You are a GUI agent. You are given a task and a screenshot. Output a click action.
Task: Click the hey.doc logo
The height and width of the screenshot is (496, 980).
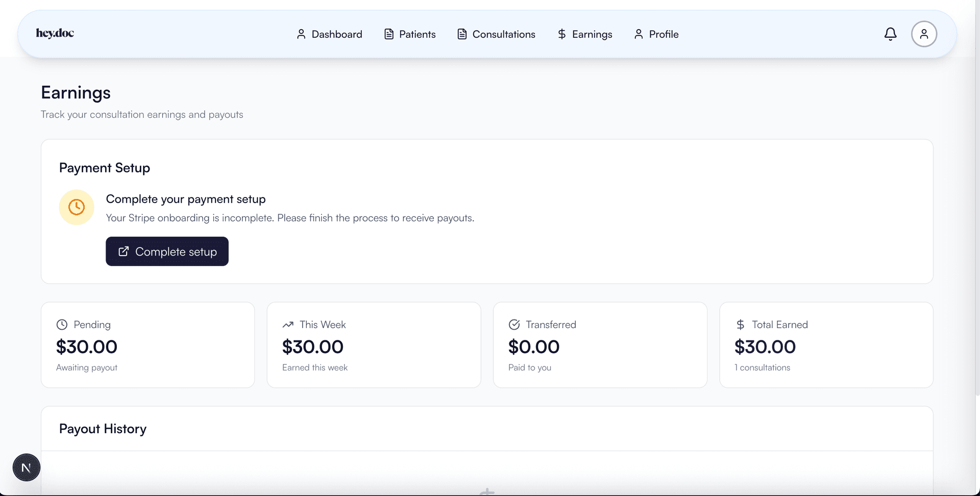point(55,33)
